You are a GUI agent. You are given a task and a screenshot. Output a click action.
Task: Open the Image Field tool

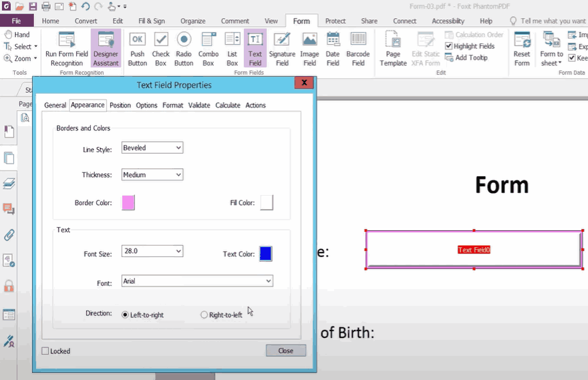309,49
